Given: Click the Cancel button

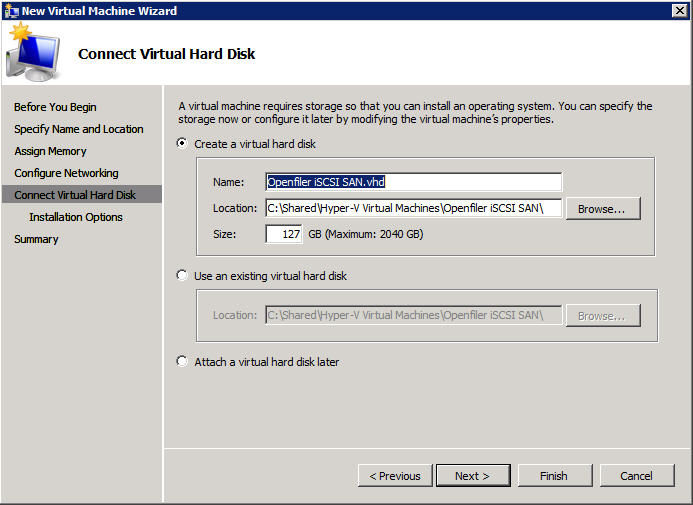Looking at the screenshot, I should click(x=636, y=476).
